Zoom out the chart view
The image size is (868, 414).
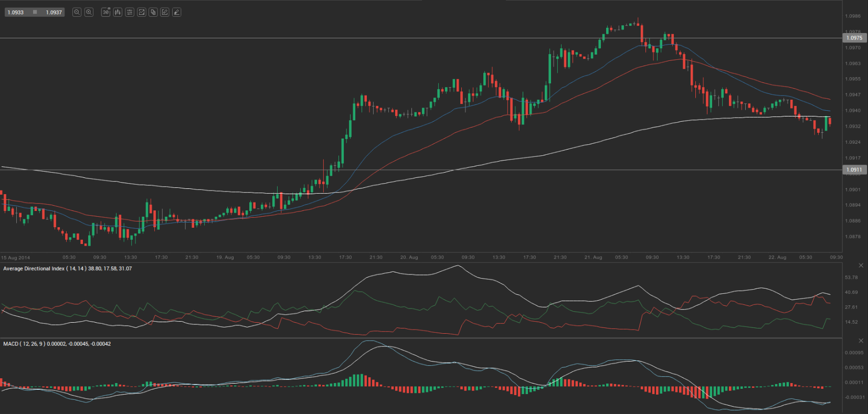77,12
